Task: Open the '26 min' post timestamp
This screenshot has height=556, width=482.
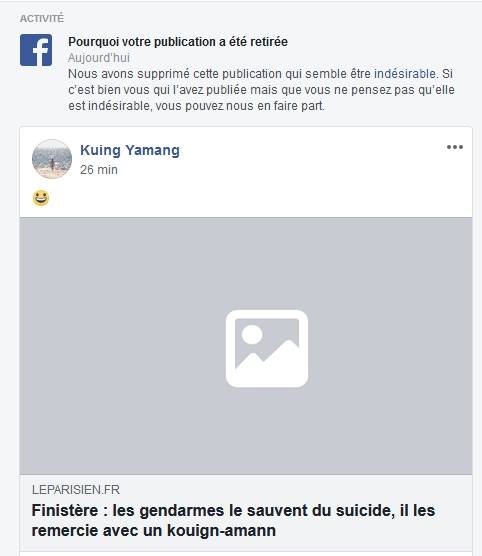Action: click(99, 170)
